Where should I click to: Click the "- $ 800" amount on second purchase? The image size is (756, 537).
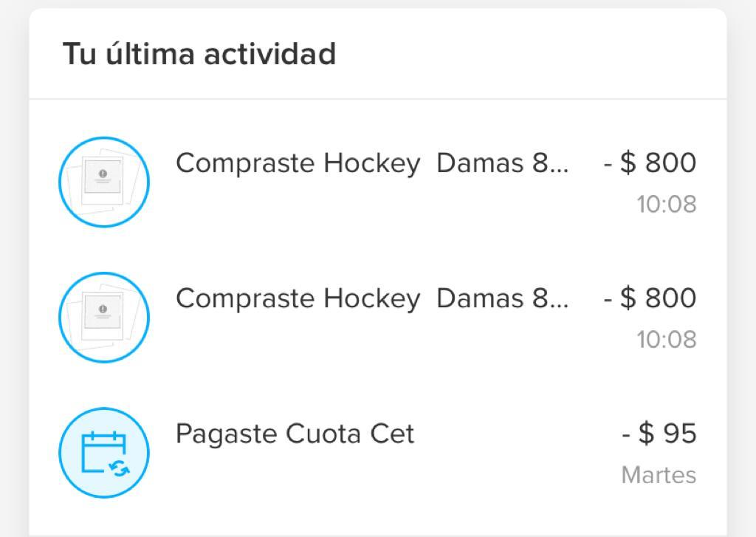tap(650, 298)
